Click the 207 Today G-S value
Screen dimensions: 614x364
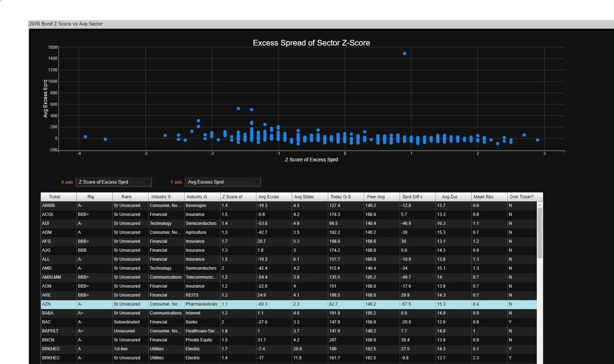click(x=346, y=340)
